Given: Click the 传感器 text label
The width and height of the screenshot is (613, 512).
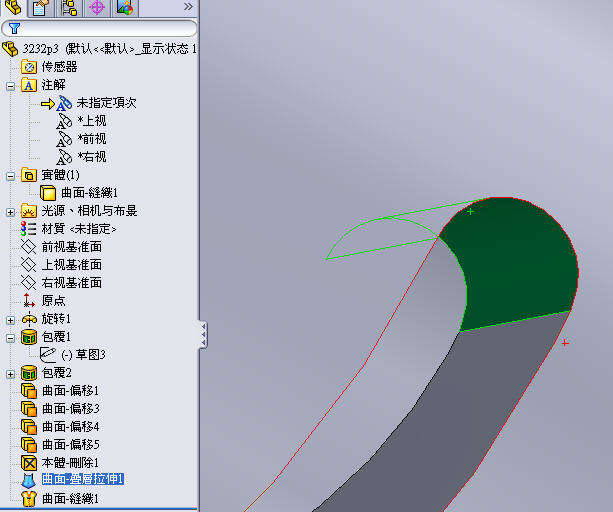Looking at the screenshot, I should [x=59, y=67].
